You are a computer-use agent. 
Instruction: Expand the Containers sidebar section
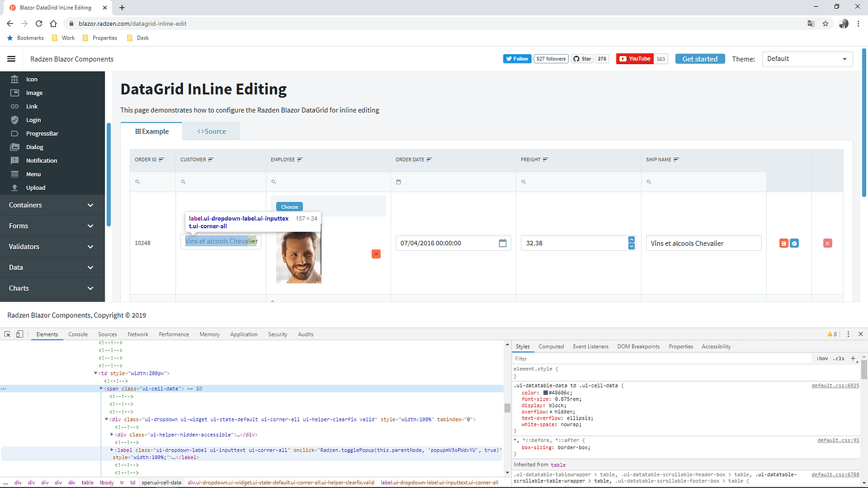(52, 204)
